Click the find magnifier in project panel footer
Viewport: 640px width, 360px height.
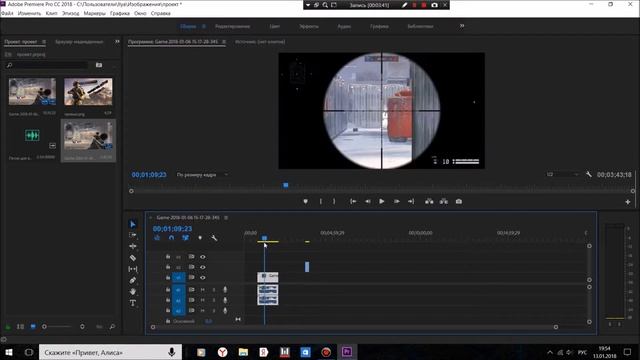tap(112, 327)
